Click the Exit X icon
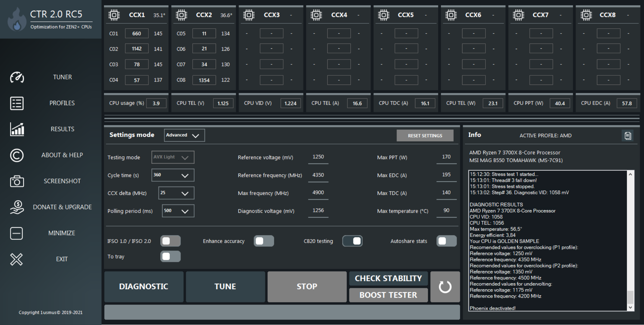644x325 pixels. [16, 259]
